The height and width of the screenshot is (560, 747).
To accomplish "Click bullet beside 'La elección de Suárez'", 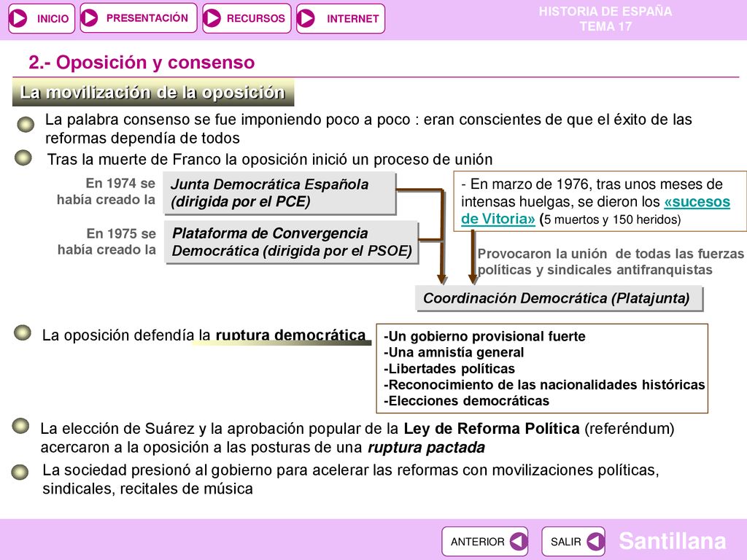I will (20, 426).
